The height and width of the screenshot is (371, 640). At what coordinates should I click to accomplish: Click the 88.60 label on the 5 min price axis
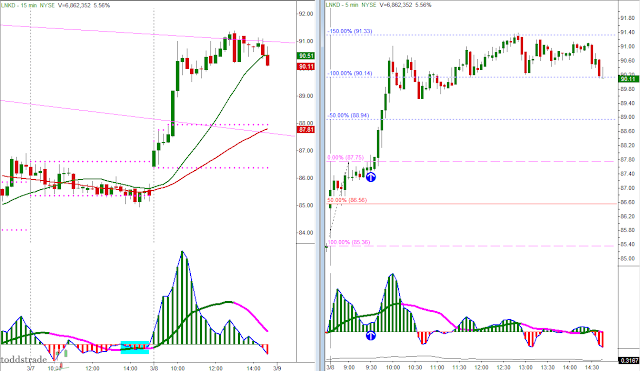pyautogui.click(x=627, y=131)
